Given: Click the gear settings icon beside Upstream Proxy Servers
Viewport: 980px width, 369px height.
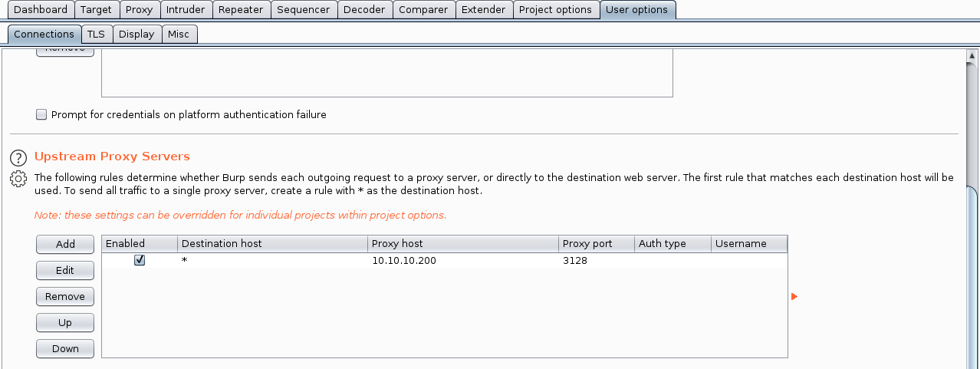Looking at the screenshot, I should tap(18, 180).
